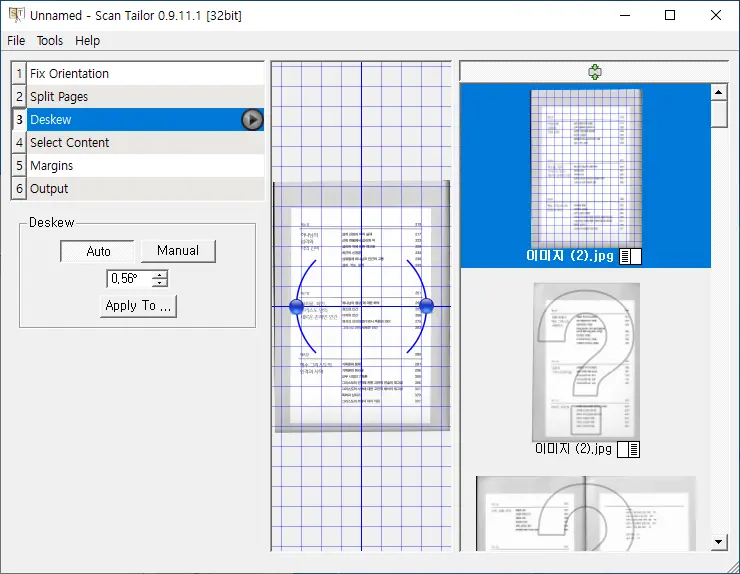
Task: Decrease the deskew angle with the down arrow
Action: tap(160, 283)
